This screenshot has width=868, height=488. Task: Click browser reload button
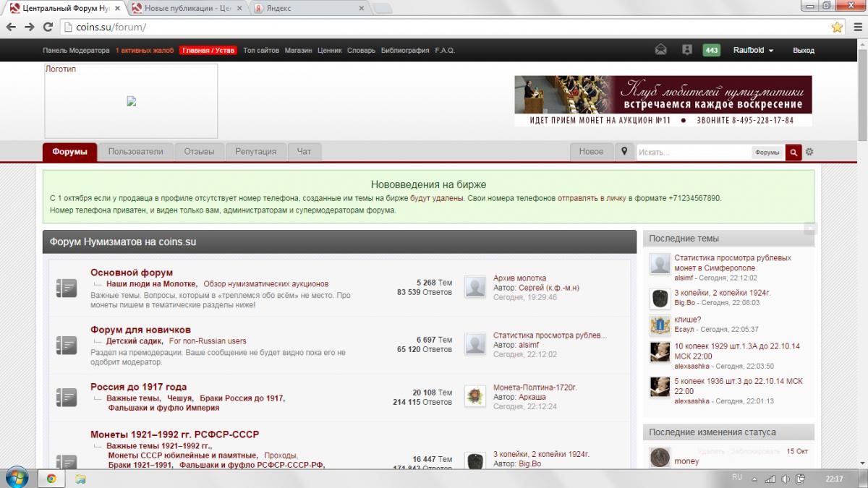pyautogui.click(x=48, y=27)
